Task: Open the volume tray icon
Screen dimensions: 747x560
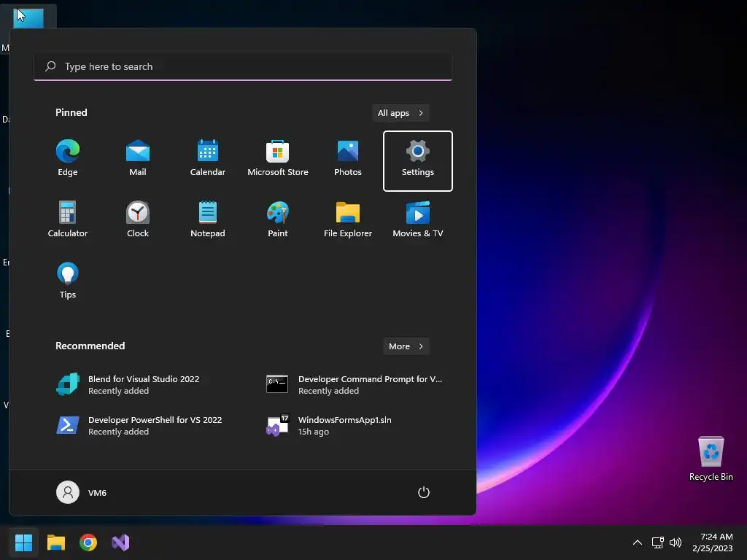Action: (675, 542)
